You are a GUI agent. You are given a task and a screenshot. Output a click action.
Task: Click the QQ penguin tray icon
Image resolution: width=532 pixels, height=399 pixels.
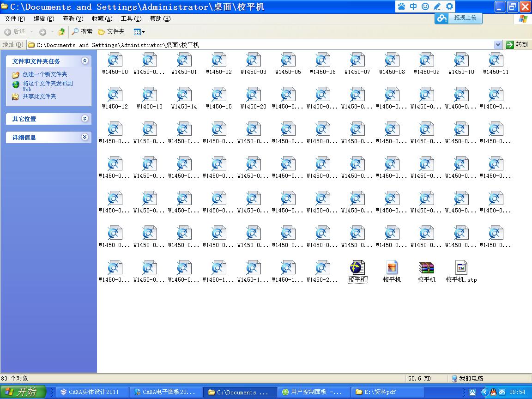493,392
